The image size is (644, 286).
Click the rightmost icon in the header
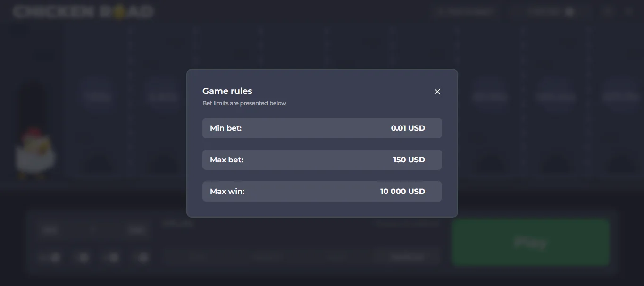629,12
